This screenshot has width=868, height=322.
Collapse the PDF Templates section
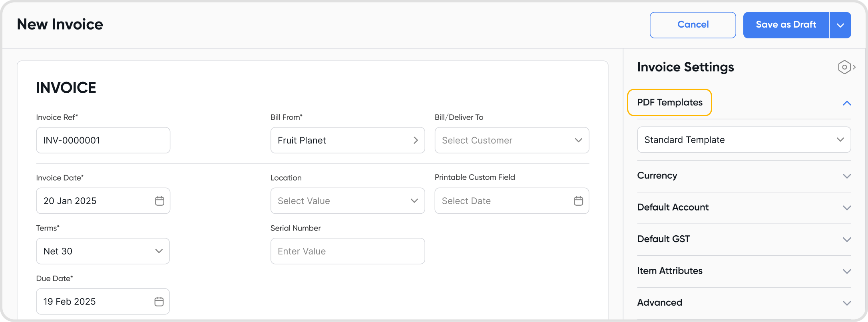click(x=846, y=103)
